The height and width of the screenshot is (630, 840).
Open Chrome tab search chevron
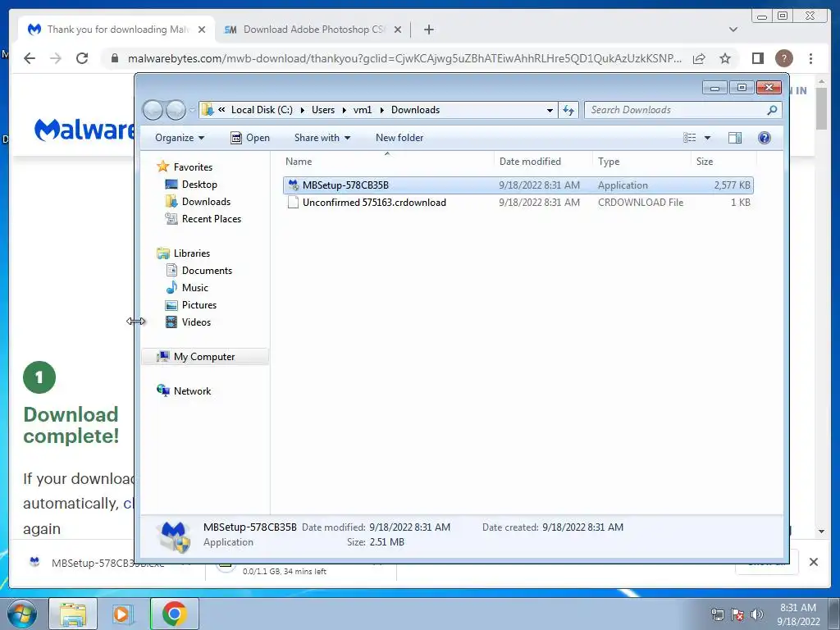pyautogui.click(x=733, y=30)
